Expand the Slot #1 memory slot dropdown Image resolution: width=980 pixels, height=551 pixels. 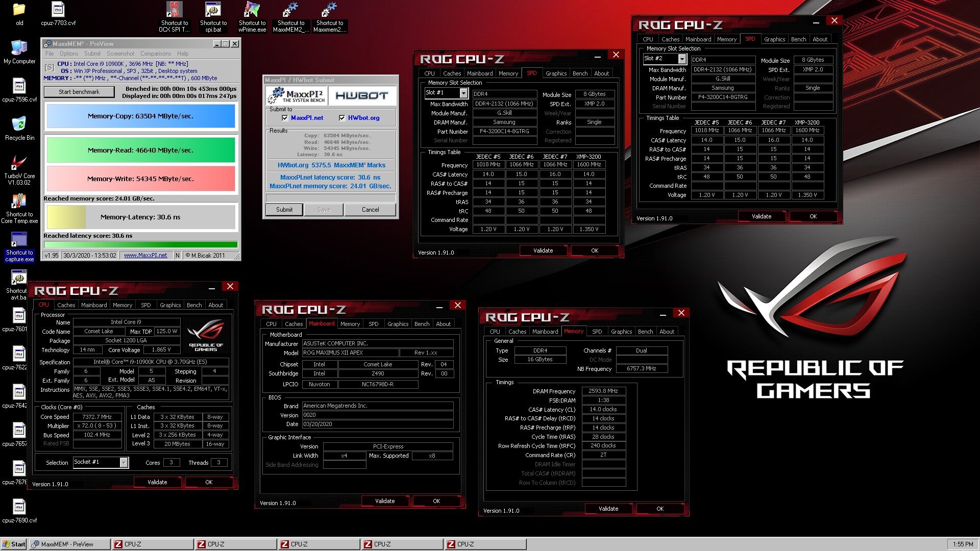click(x=463, y=93)
